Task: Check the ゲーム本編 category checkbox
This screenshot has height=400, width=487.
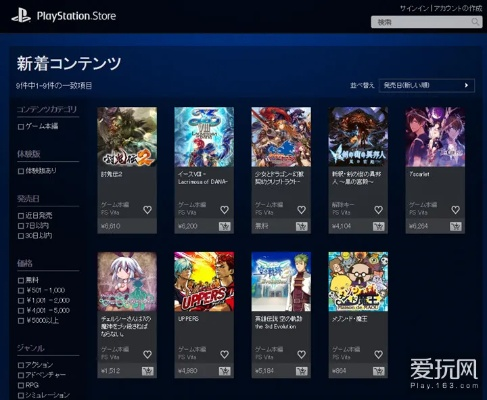Action: click(x=21, y=127)
